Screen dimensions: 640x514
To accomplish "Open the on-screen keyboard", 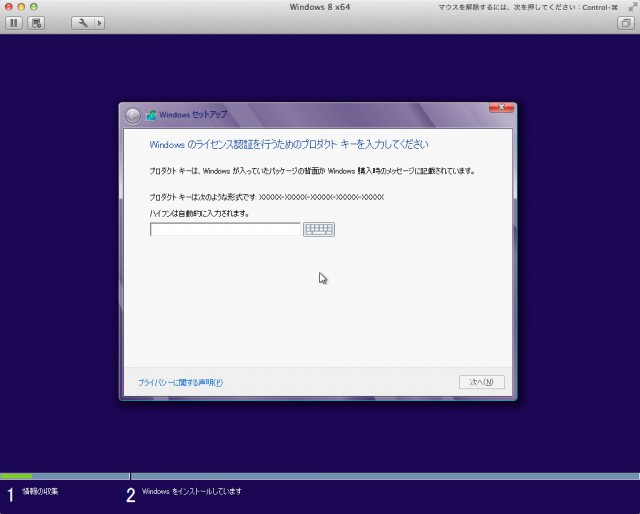I will (318, 229).
